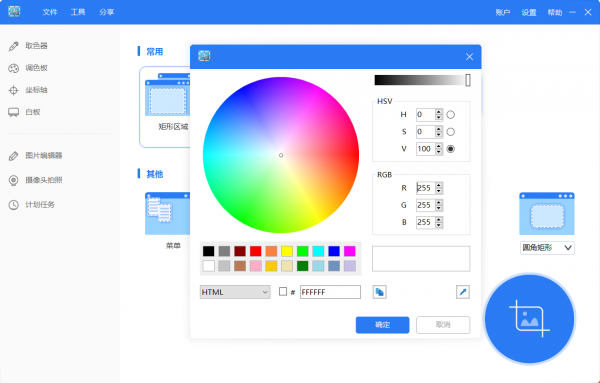This screenshot has width=600, height=383.
Task: Click the large blue screenshot capture button
Action: pyautogui.click(x=530, y=319)
